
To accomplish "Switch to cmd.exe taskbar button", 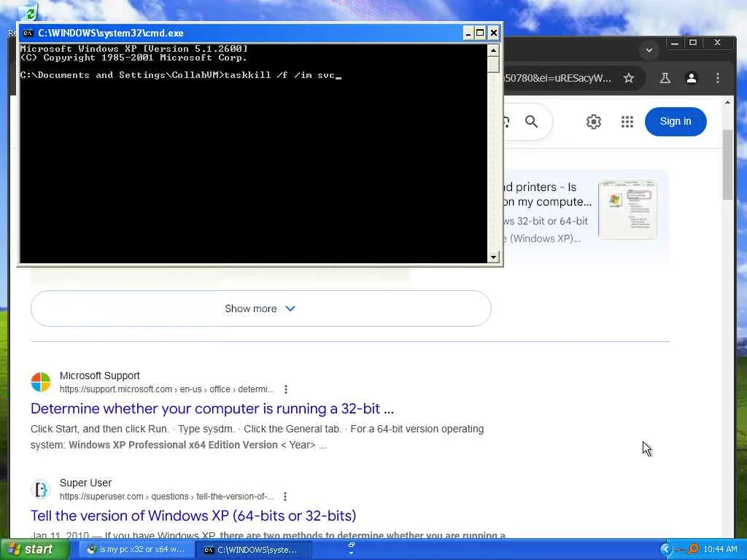I will coord(253,550).
